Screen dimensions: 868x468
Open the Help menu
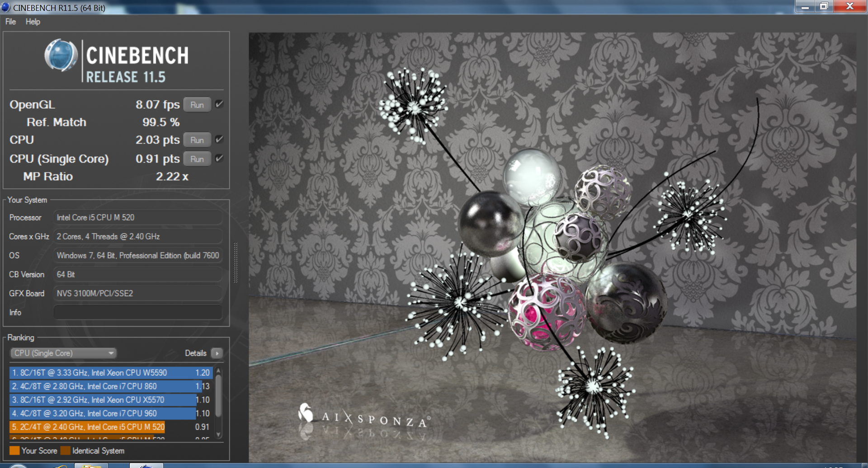click(x=33, y=22)
